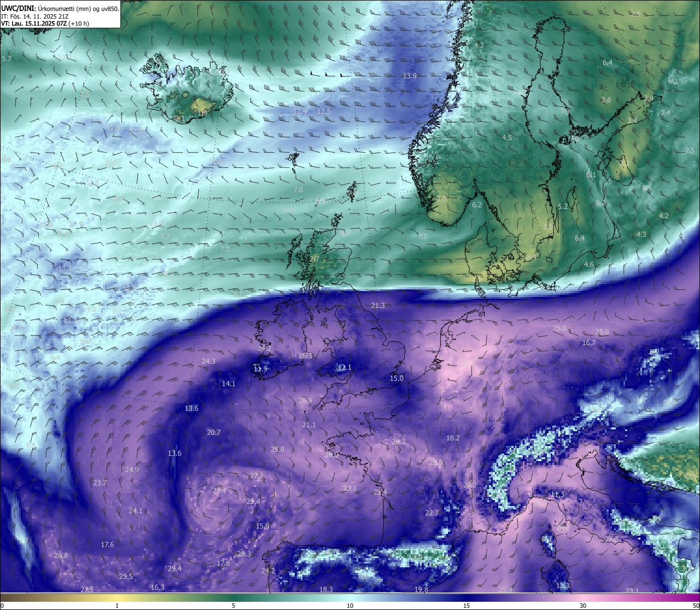Click the value 5.2 over southeast Sweden

coord(563,206)
